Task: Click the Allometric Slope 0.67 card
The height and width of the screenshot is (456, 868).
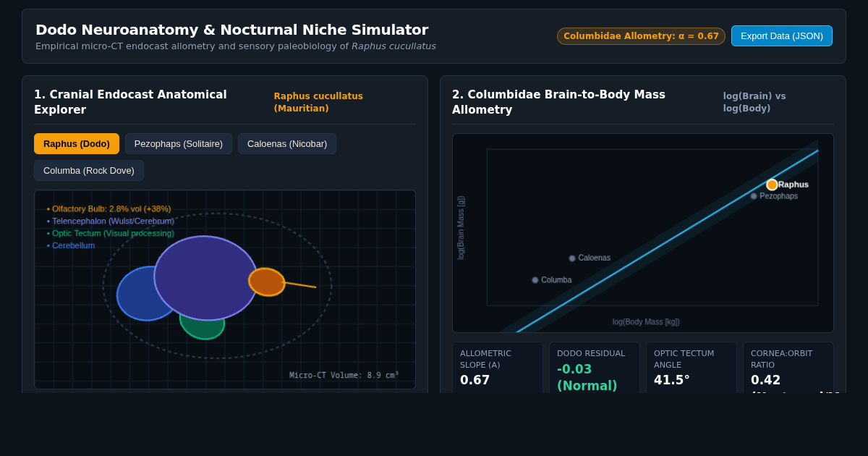Action: (498, 368)
